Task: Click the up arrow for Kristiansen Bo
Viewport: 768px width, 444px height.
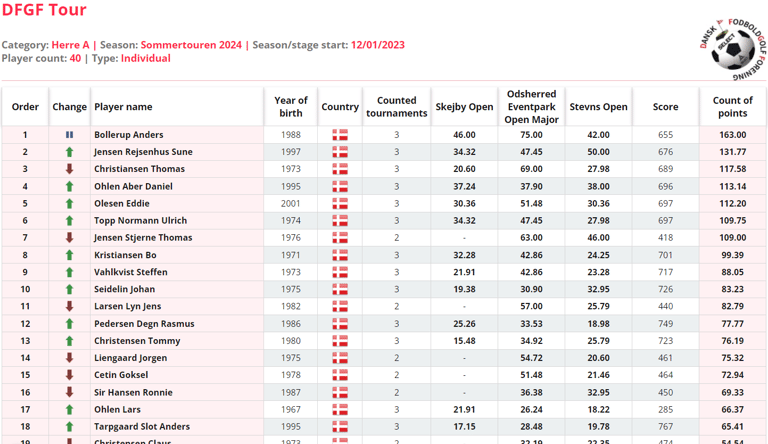Action: pyautogui.click(x=70, y=255)
